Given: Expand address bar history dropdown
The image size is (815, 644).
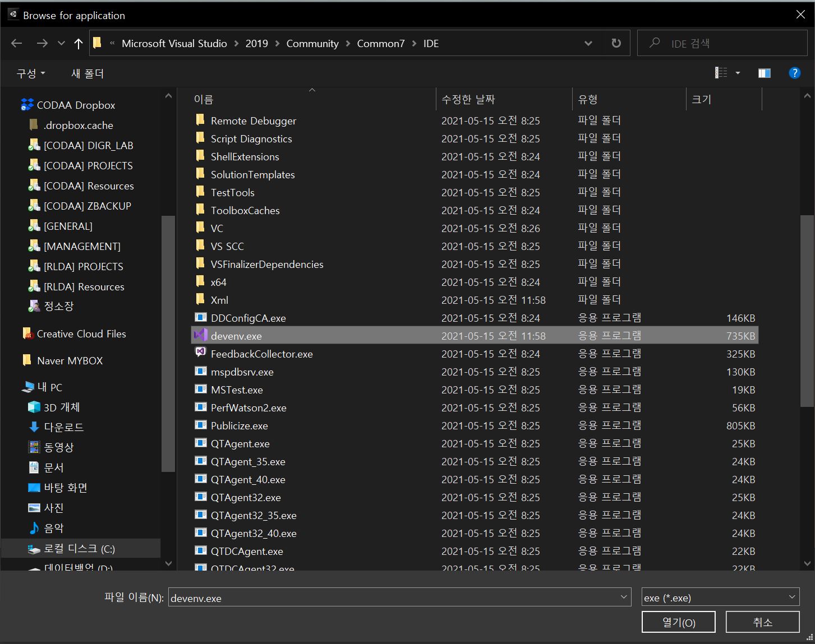Looking at the screenshot, I should click(588, 43).
